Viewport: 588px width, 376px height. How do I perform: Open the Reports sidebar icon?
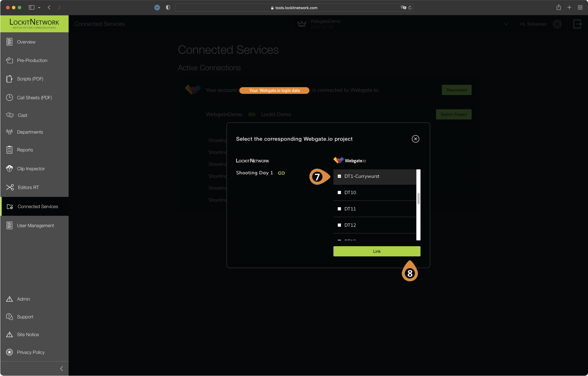9,150
